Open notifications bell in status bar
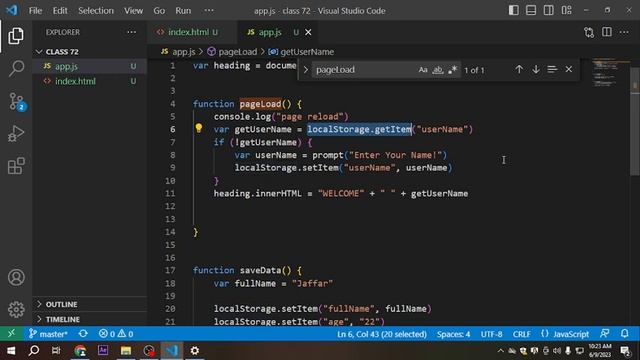Image resolution: width=640 pixels, height=360 pixels. click(625, 334)
